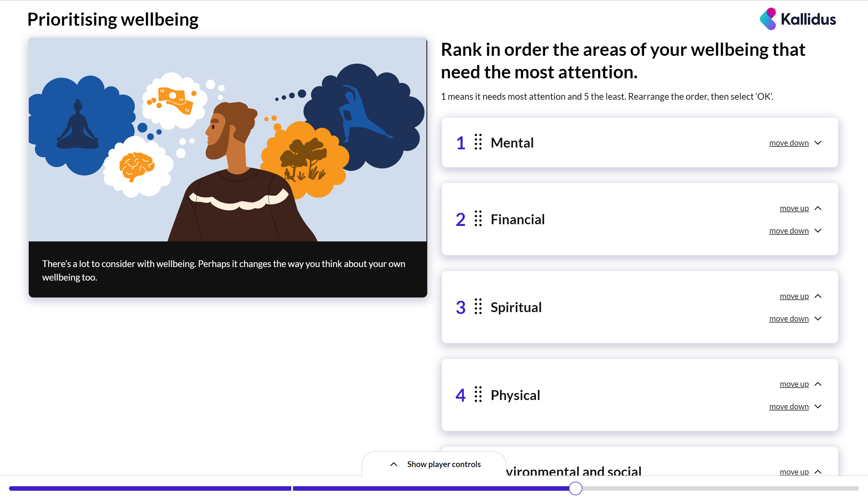Move Mental down one position
The width and height of the screenshot is (868, 502).
pos(789,143)
